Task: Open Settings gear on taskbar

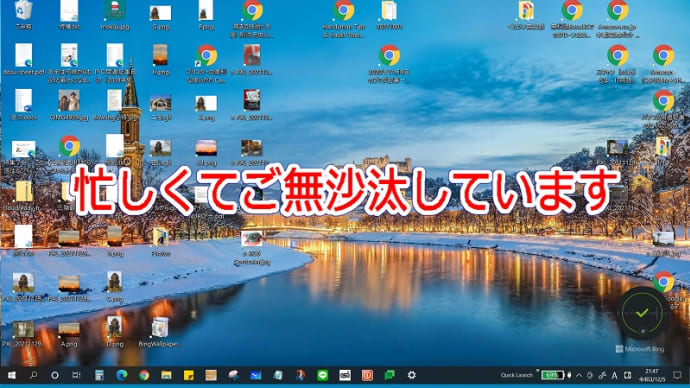Action: 411,375
